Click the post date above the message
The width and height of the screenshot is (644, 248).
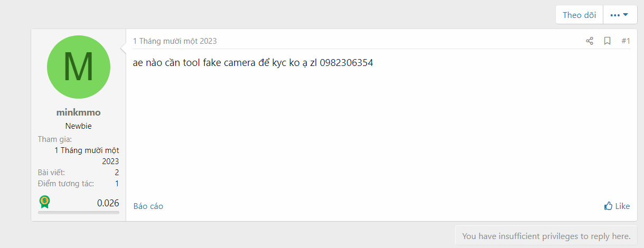(175, 41)
